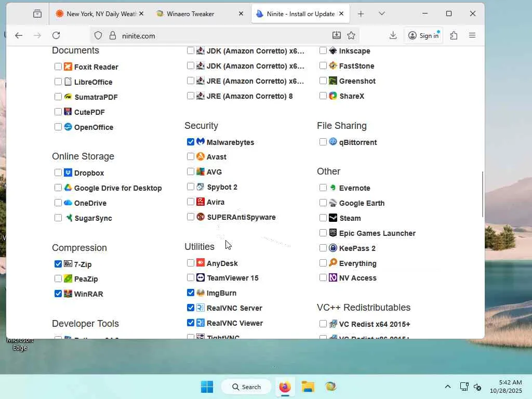The width and height of the screenshot is (532, 399).
Task: Show hidden system tray icons
Action: 448,387
